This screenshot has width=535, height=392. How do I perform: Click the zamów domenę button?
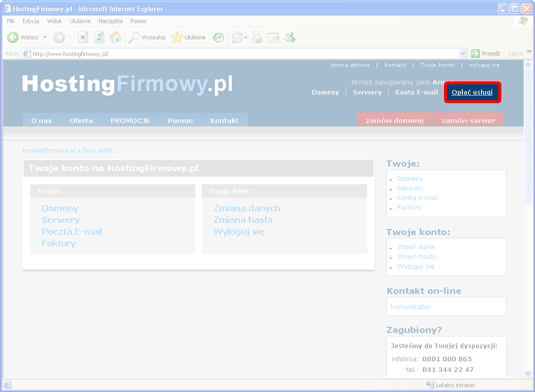[394, 120]
